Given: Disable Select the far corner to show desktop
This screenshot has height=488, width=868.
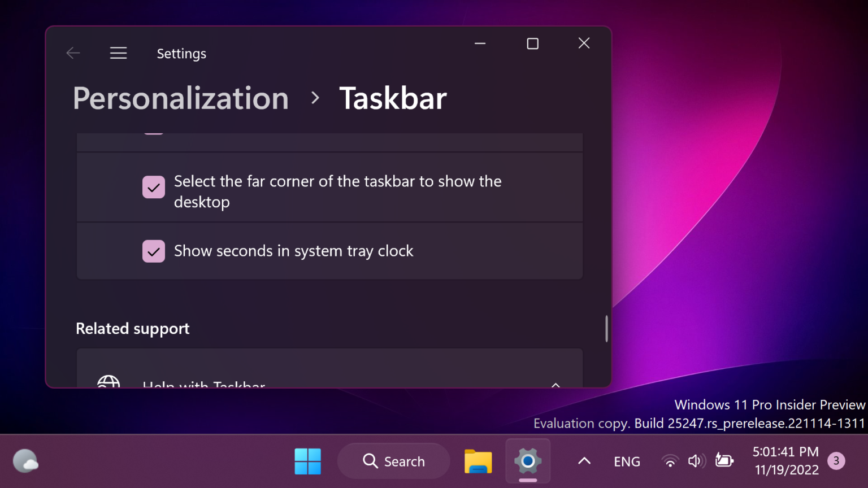Looking at the screenshot, I should point(153,187).
